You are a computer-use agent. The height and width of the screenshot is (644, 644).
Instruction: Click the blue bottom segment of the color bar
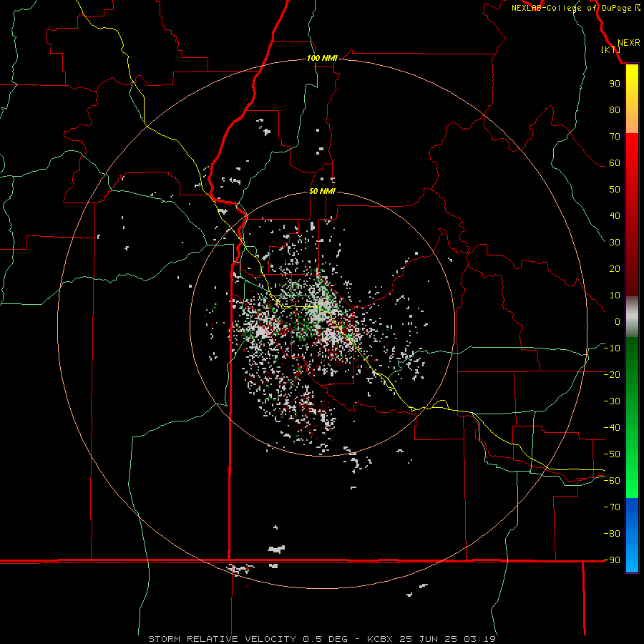632,535
